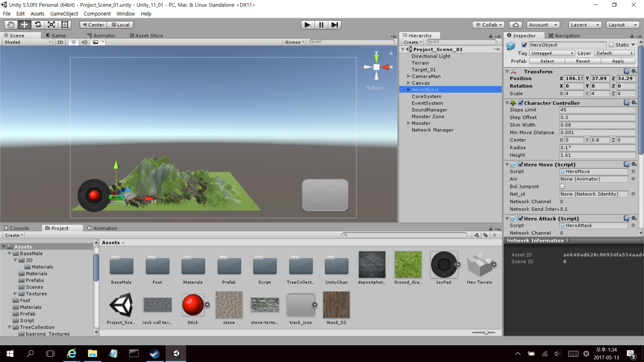The height and width of the screenshot is (362, 644).
Task: Click the Pause button
Action: [x=321, y=25]
